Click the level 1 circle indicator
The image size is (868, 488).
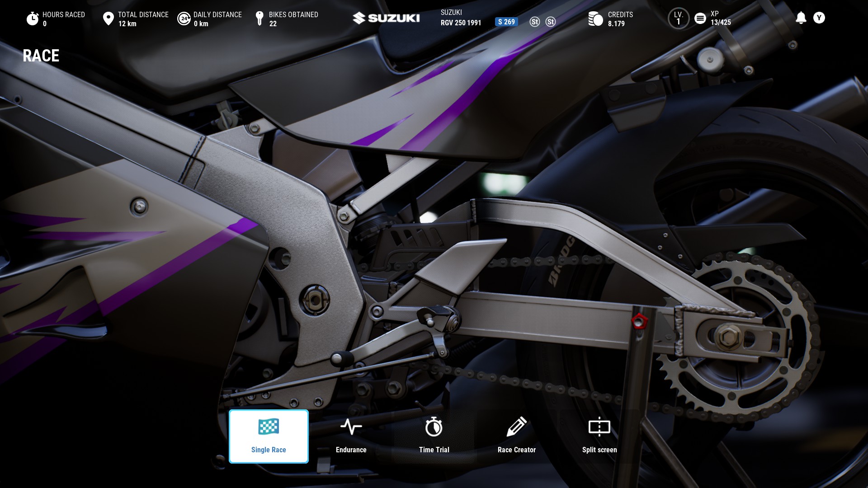click(678, 19)
